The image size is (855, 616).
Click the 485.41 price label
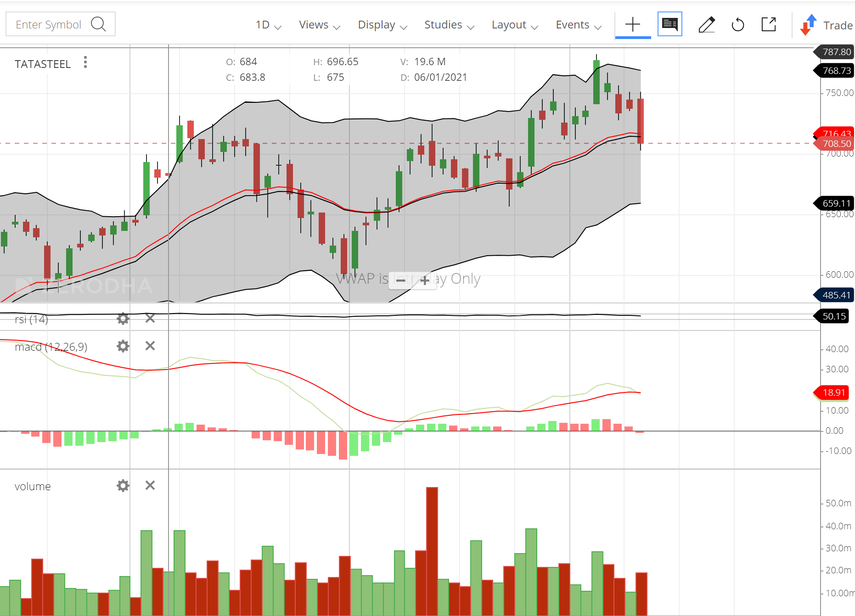[x=834, y=295]
